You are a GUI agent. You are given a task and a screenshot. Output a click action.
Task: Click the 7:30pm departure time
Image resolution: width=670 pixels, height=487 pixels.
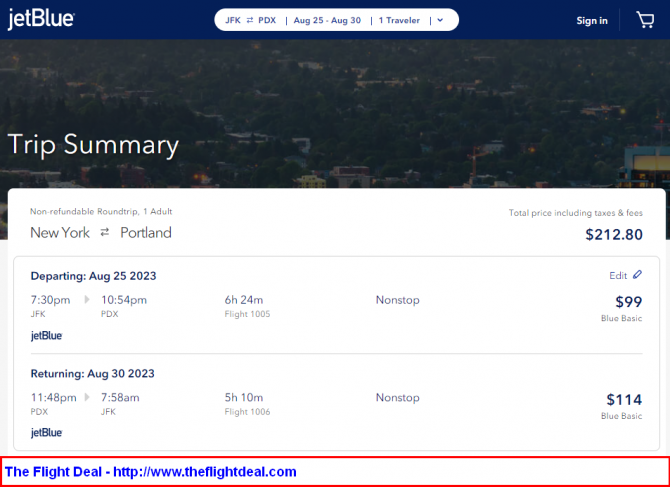click(50, 300)
